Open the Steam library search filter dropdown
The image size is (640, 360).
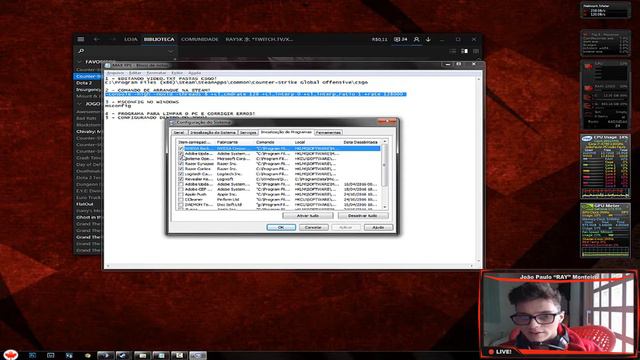pos(171,51)
